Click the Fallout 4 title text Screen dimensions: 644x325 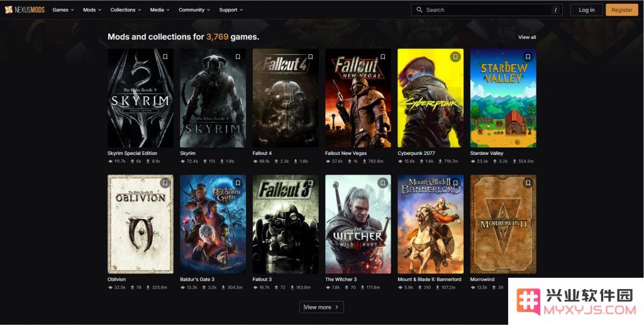click(x=262, y=154)
